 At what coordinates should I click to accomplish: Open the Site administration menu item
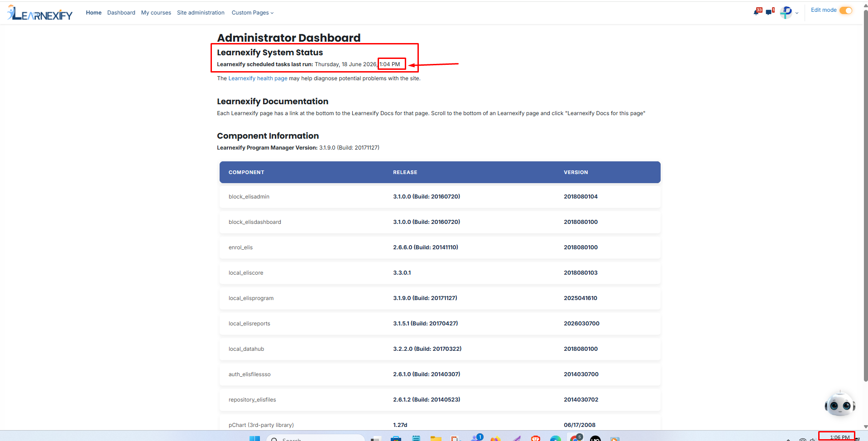tap(201, 13)
